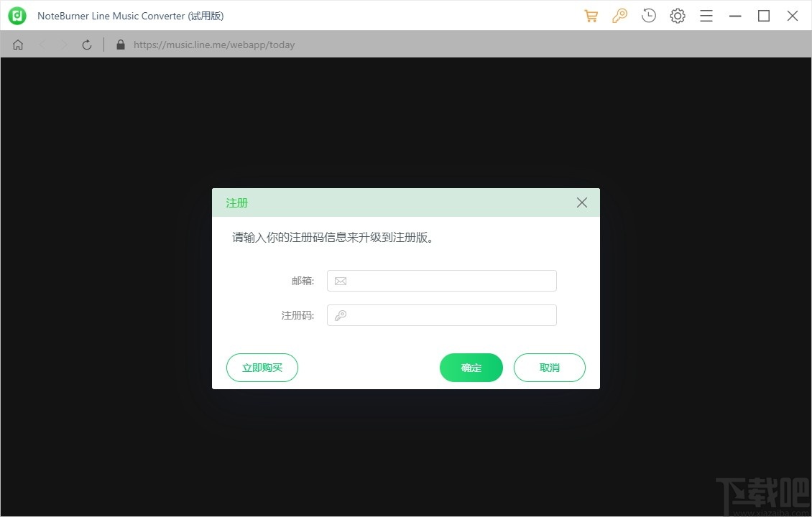Click the key icon in the registration code field
Viewport: 812px width, 517px height.
pyautogui.click(x=340, y=315)
